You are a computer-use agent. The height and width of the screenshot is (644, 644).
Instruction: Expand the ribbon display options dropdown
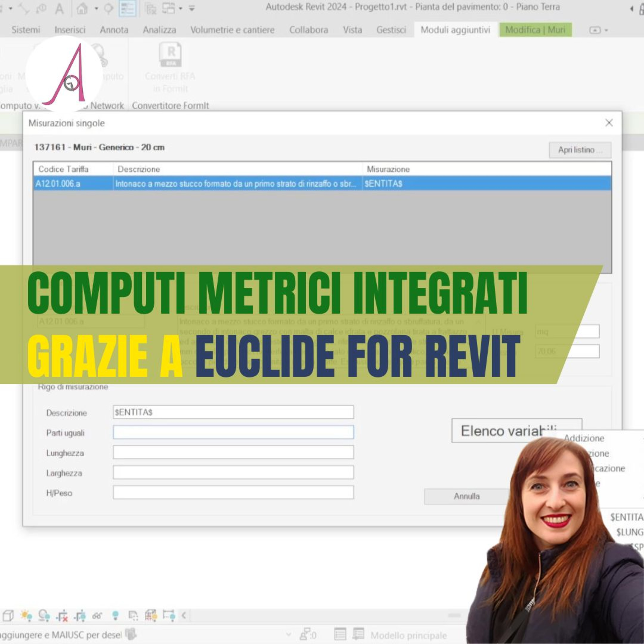[x=599, y=30]
